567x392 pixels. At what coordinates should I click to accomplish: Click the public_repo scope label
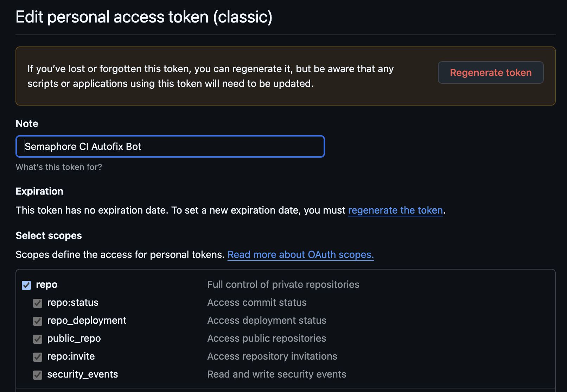point(74,338)
